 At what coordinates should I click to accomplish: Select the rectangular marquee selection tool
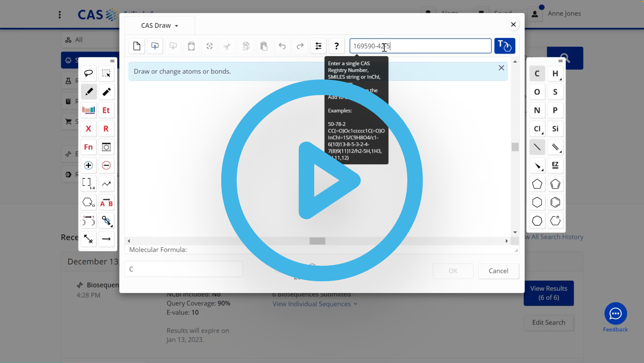[106, 73]
